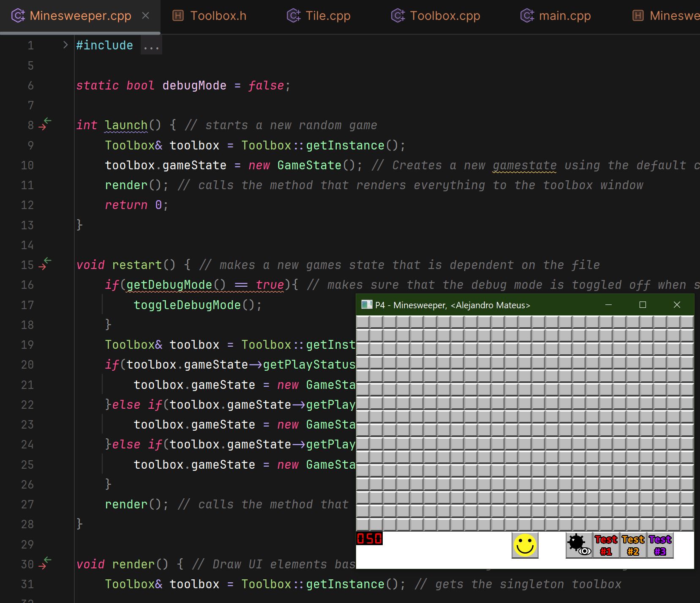Click the restart function name on line 15
The image size is (700, 603).
tap(137, 265)
